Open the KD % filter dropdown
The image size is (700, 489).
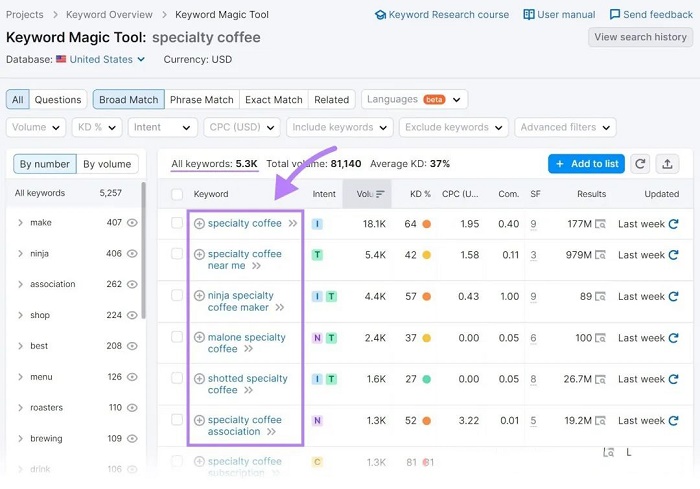[x=97, y=127]
